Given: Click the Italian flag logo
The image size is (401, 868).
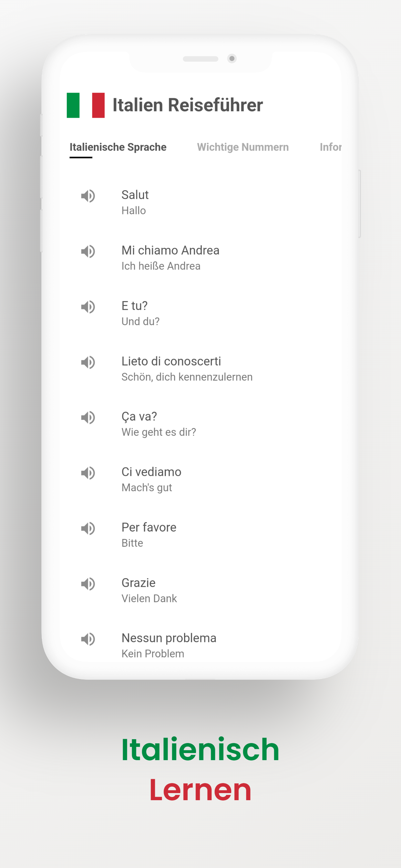Looking at the screenshot, I should click(x=86, y=105).
